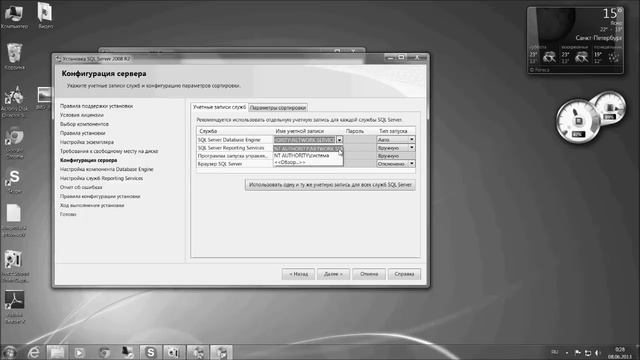Click Правила установки step in sidebar
Image resolution: width=640 pixels, height=360 pixels.
tap(82, 133)
